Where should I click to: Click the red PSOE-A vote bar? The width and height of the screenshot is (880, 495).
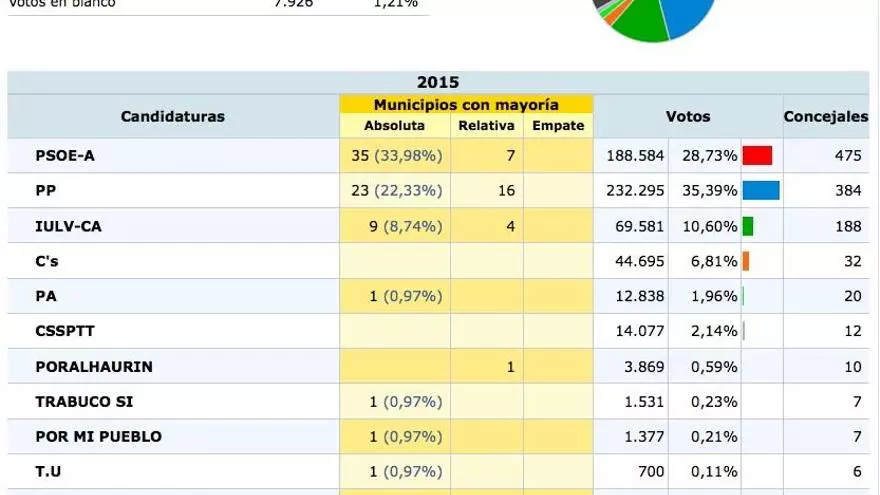757,156
